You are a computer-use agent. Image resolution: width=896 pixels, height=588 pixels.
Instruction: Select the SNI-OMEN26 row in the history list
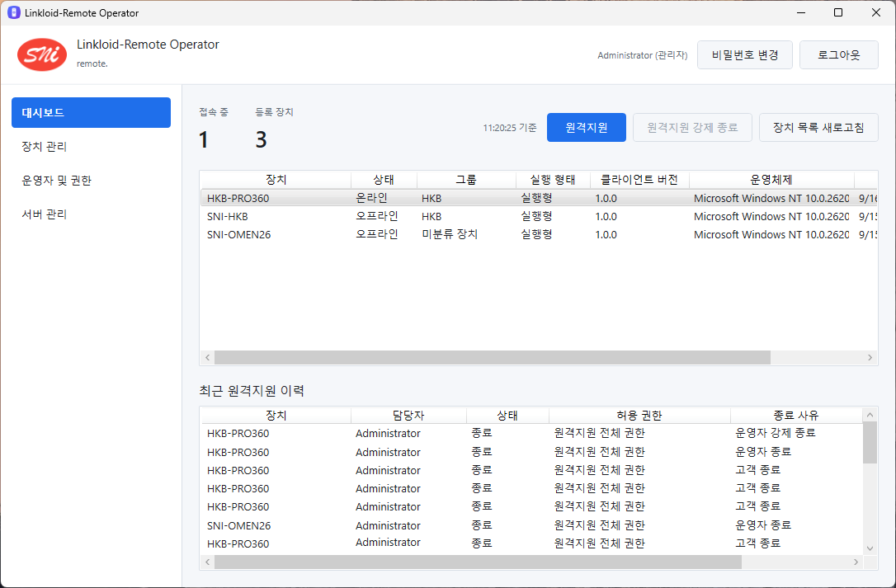click(531, 525)
